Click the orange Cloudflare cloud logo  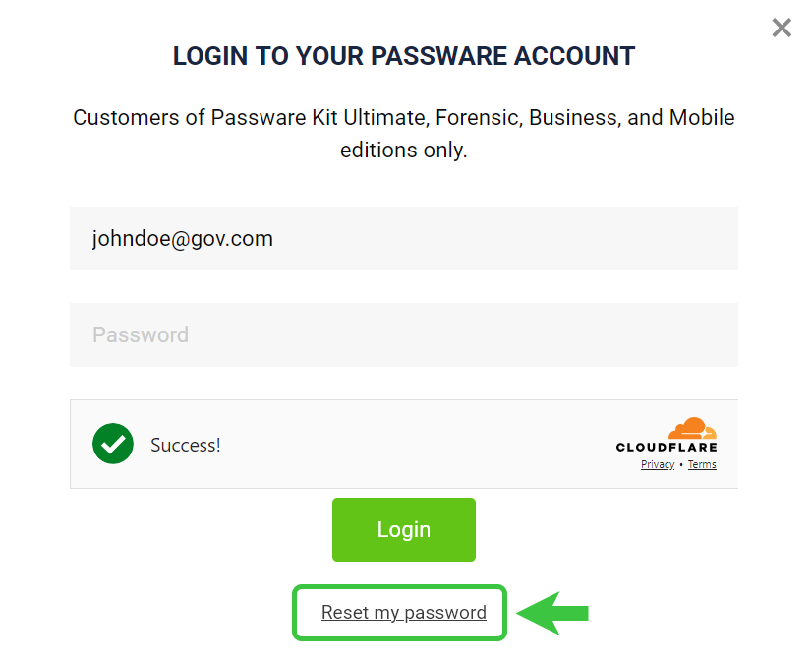(x=692, y=429)
